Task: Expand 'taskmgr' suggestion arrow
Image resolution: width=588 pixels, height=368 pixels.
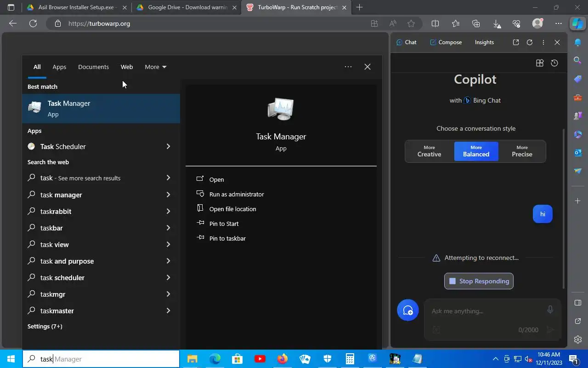Action: 168,294
